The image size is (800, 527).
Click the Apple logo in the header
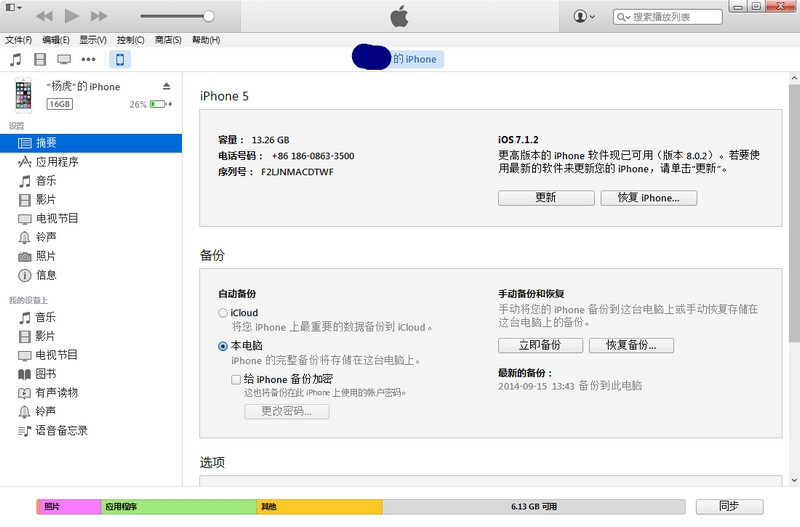click(x=399, y=16)
